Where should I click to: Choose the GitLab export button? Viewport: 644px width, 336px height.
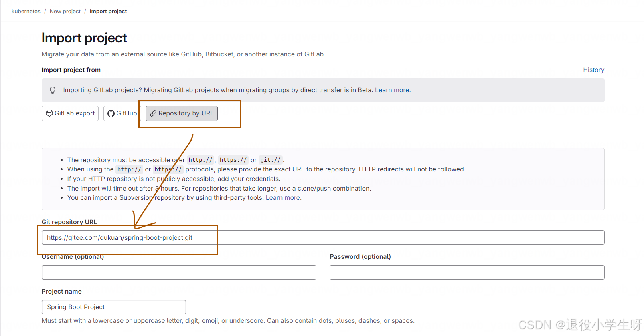click(70, 113)
